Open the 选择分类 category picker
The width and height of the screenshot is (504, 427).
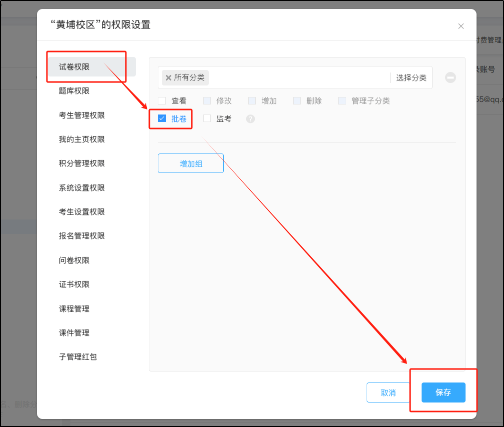[411, 77]
